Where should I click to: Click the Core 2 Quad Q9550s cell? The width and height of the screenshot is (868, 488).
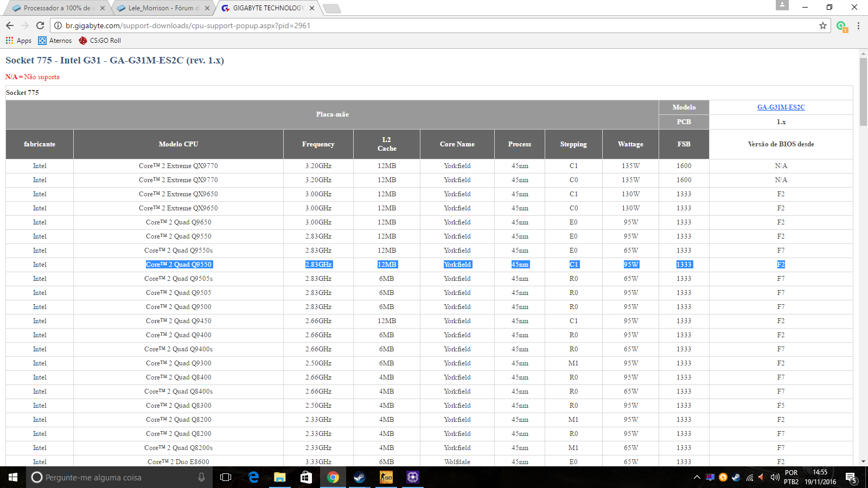coord(178,251)
